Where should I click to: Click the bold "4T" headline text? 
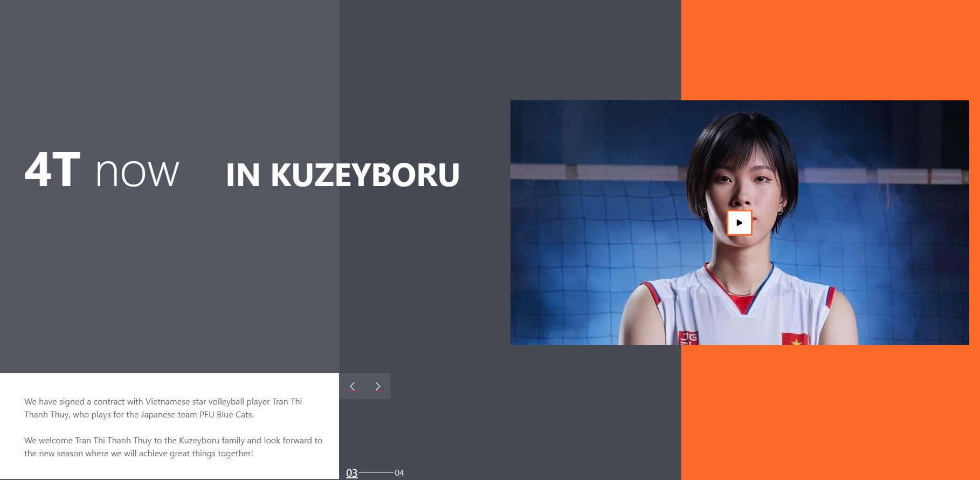(x=52, y=170)
